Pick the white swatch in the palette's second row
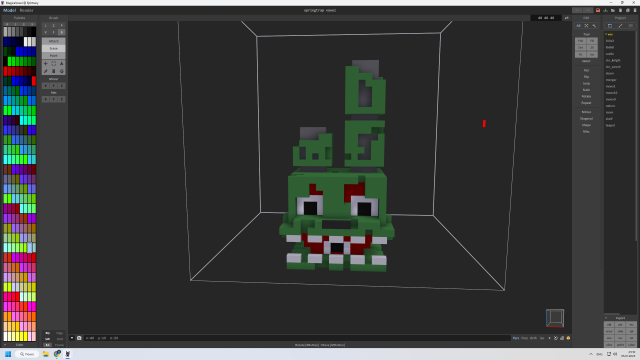Screen dimensions: 640x360 coord(26,41)
